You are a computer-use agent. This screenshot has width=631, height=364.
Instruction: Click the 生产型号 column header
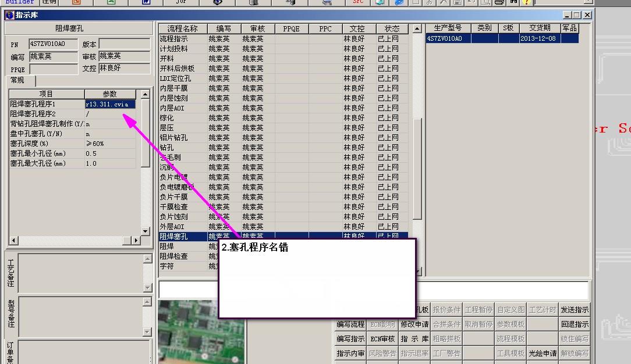[448, 28]
